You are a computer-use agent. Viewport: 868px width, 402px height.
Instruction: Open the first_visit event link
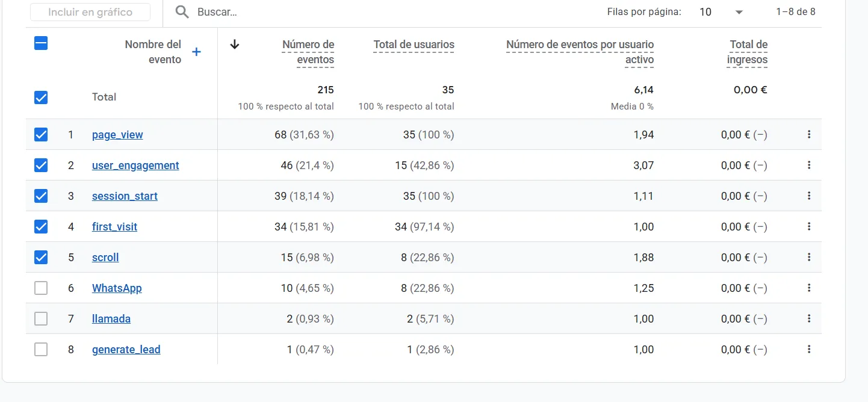(x=114, y=227)
